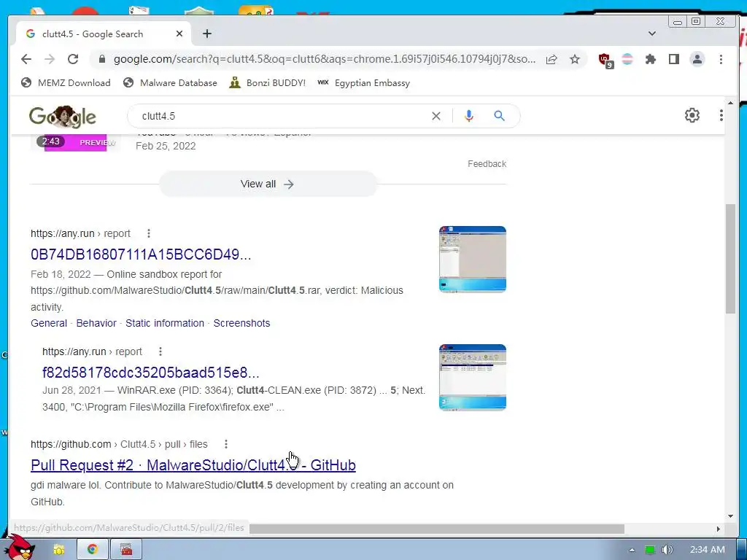Open the Extensions puzzle piece menu
This screenshot has width=747, height=560.
click(650, 59)
